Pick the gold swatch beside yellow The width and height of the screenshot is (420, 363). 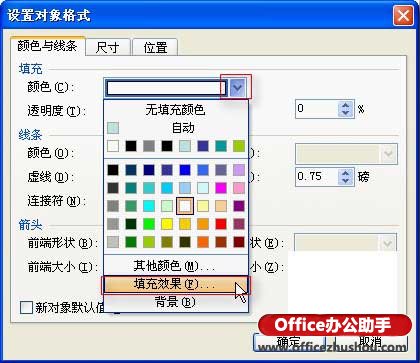point(185,224)
